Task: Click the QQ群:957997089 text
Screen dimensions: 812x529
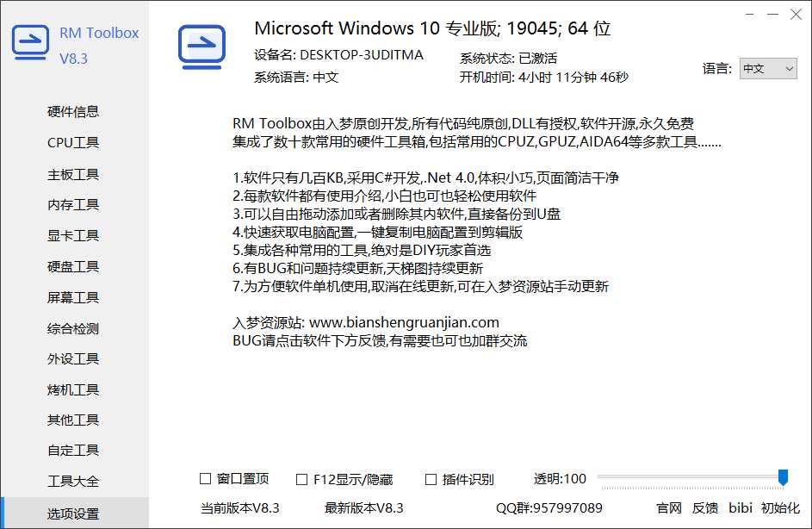Action: tap(549, 508)
